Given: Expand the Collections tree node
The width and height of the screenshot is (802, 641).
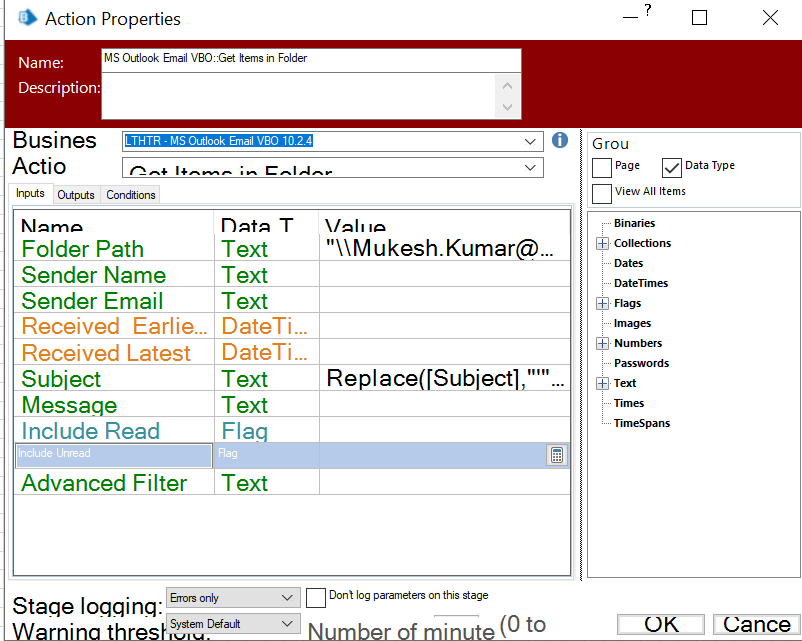Looking at the screenshot, I should 602,244.
